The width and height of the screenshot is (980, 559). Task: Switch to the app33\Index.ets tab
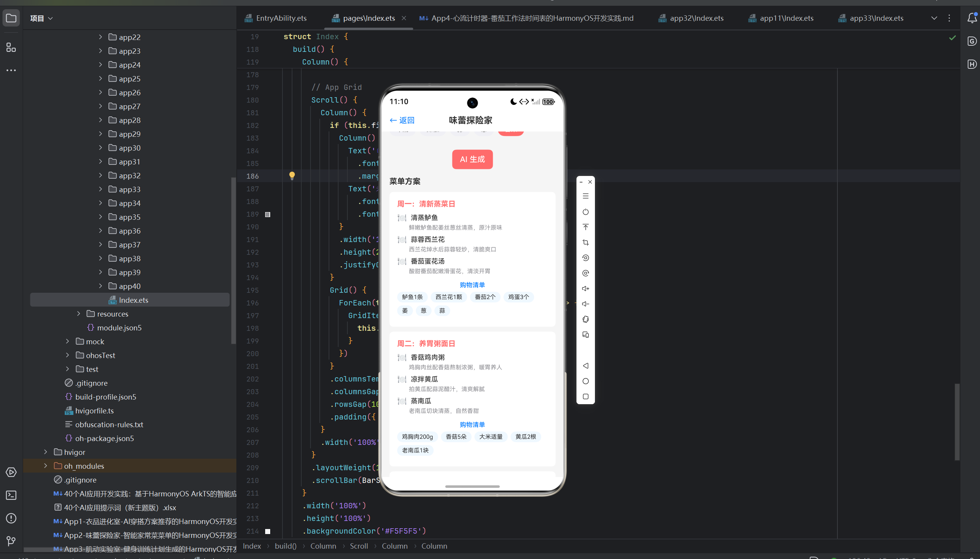[871, 18]
